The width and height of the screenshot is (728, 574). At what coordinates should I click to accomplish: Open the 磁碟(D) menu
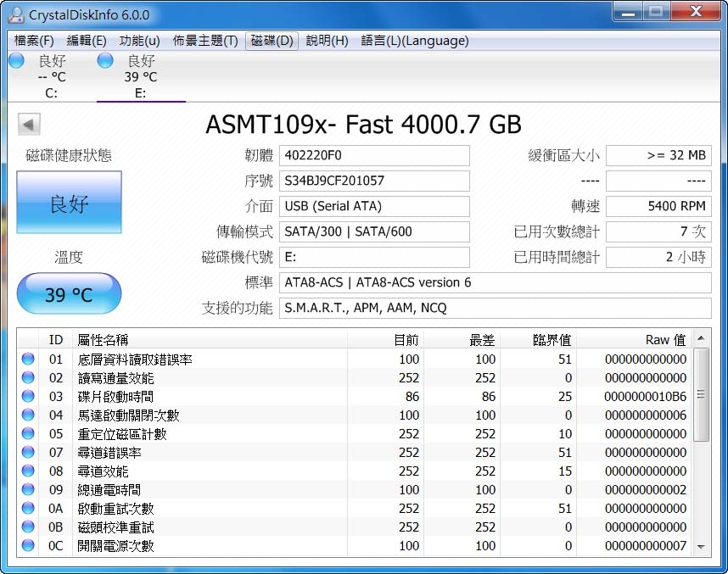tap(272, 41)
